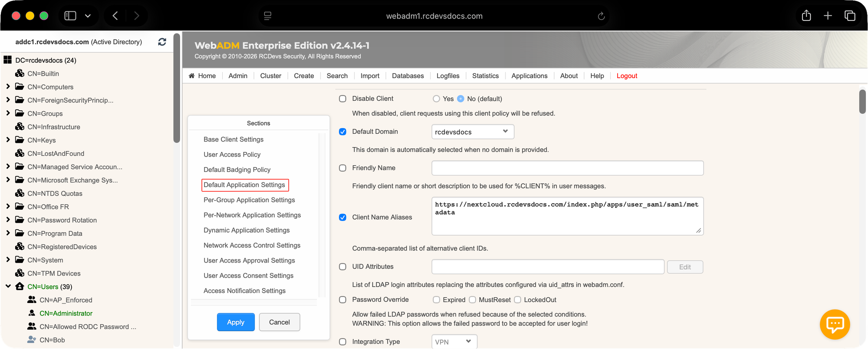The image size is (868, 349).
Task: Tick the Disable Client checkbox
Action: pyautogui.click(x=342, y=99)
